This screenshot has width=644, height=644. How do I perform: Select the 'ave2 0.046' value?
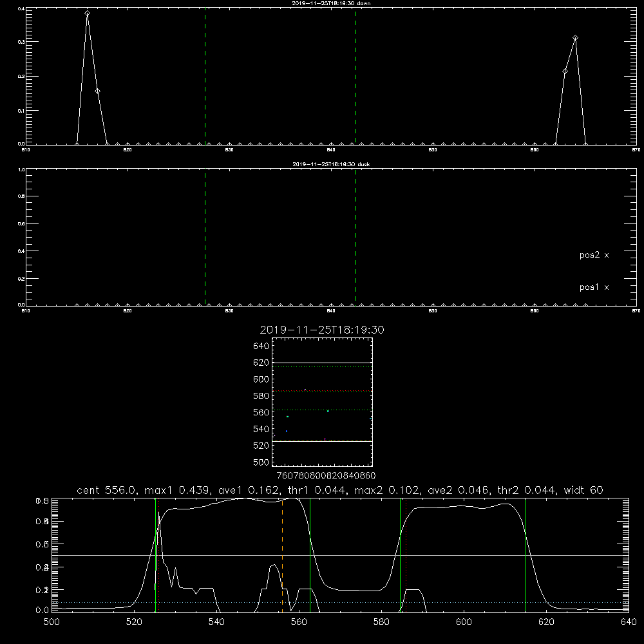(x=458, y=490)
